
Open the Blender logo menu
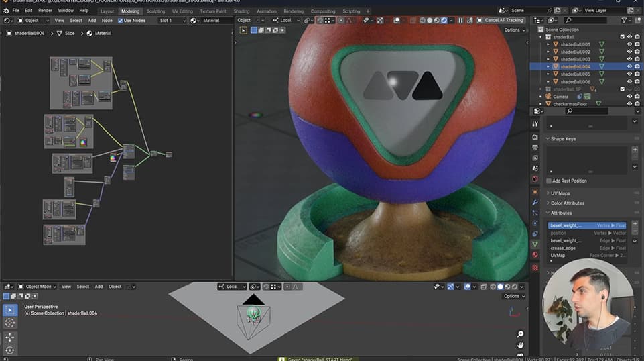(x=6, y=11)
